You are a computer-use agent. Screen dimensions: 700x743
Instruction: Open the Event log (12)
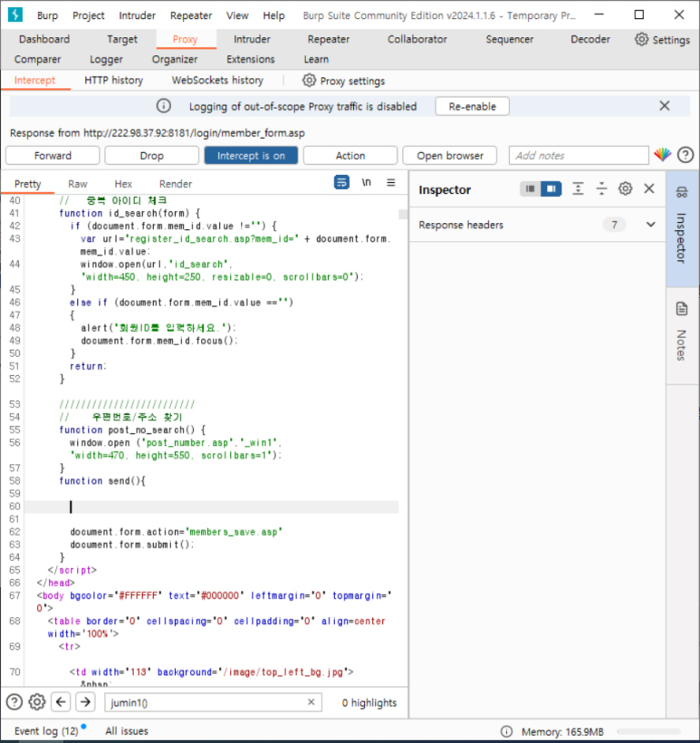click(x=46, y=731)
